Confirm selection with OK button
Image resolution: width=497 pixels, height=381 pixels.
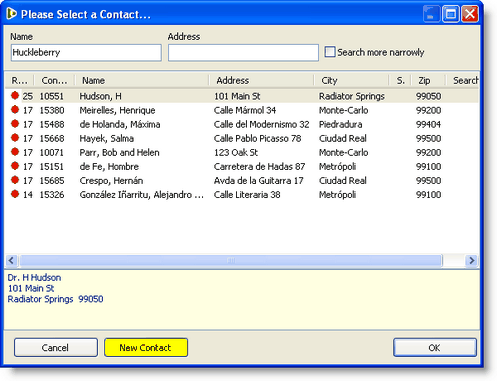435,348
